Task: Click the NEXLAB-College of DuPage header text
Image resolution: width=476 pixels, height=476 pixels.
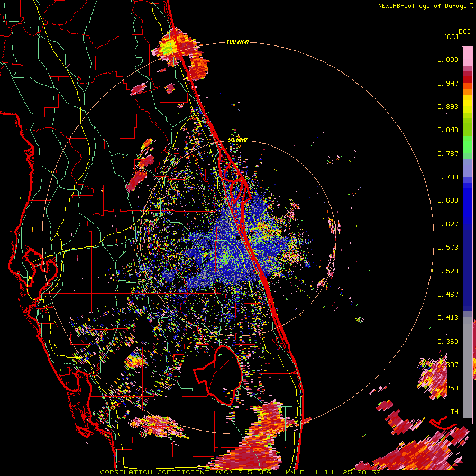Action: pos(426,6)
